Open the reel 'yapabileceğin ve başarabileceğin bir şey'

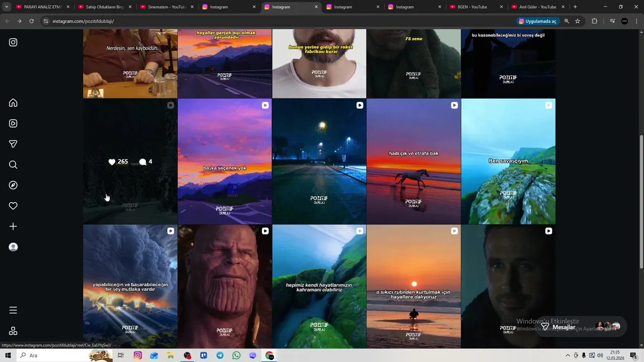pos(130,287)
